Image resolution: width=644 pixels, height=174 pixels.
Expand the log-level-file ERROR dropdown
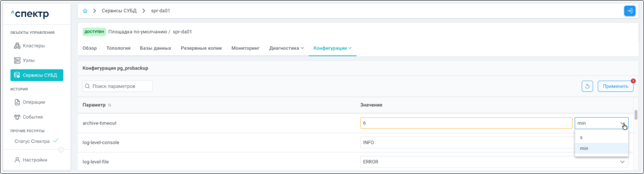pos(622,162)
